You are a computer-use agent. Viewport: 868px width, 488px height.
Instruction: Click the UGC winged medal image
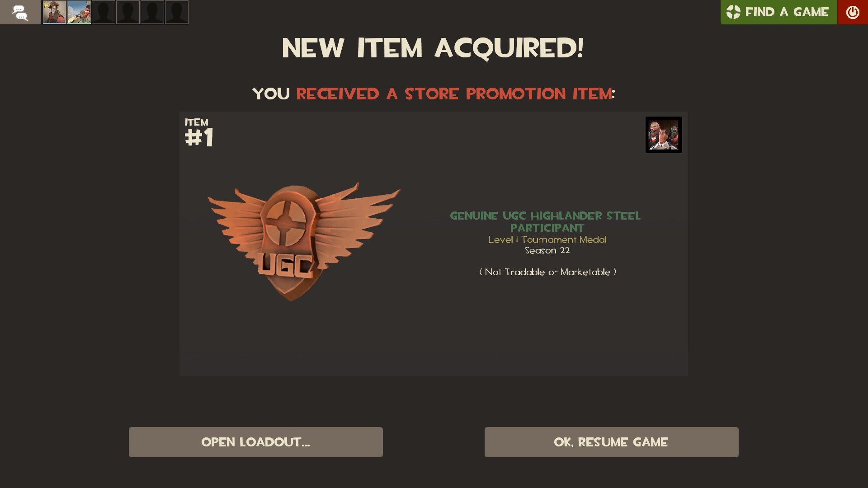tap(304, 241)
